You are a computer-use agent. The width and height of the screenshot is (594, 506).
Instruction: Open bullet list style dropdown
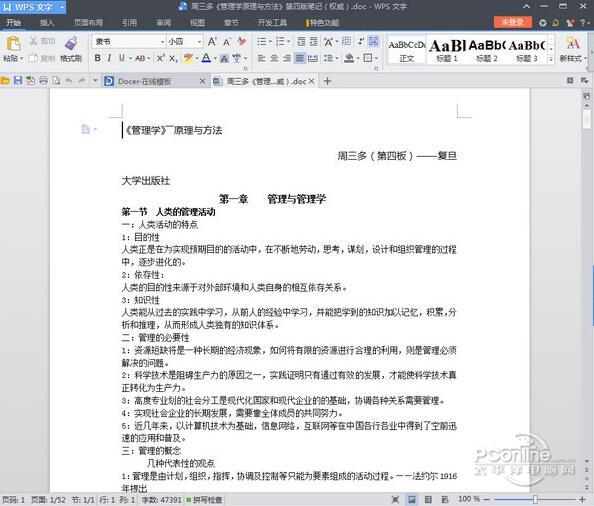coord(270,41)
